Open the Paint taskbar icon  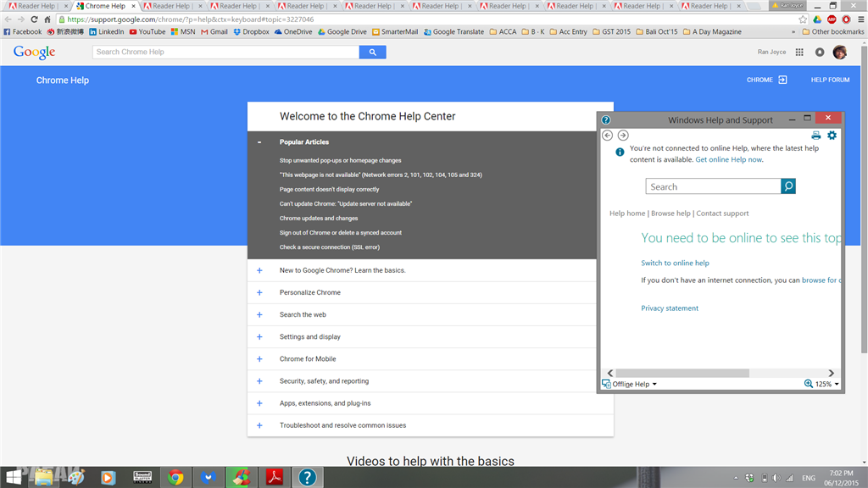[75, 477]
